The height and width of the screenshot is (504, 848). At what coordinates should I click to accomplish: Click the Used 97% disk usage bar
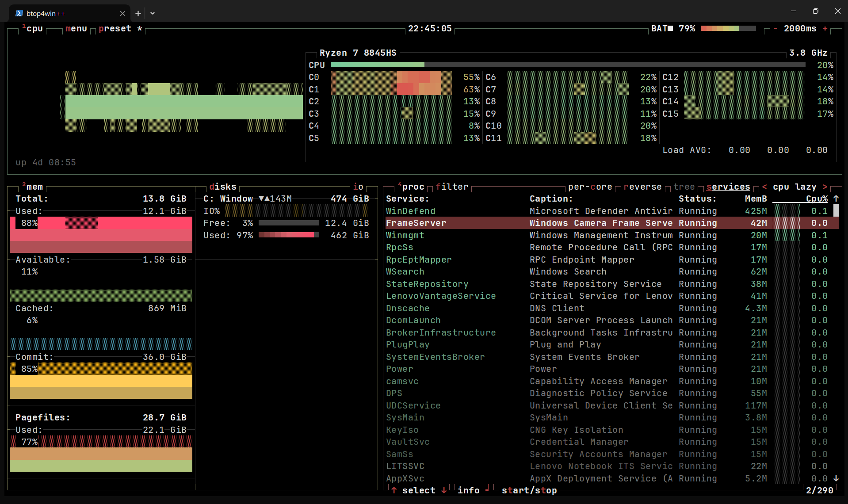[x=289, y=235]
